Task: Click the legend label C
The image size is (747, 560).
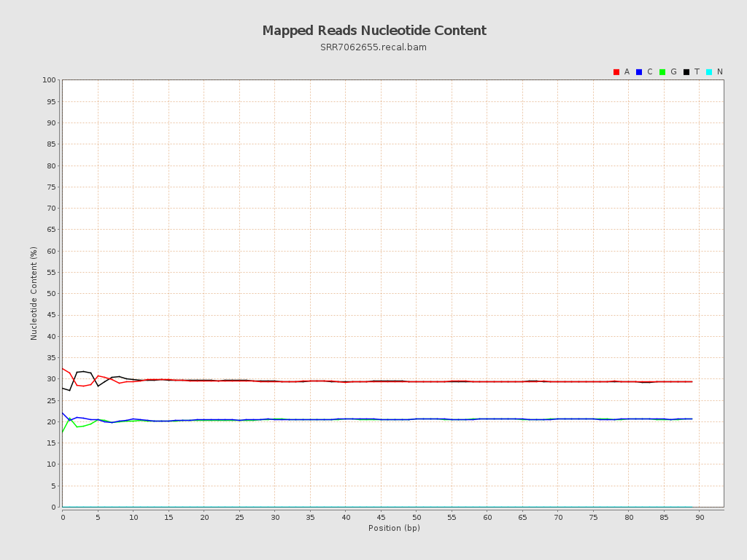Action: (649, 72)
